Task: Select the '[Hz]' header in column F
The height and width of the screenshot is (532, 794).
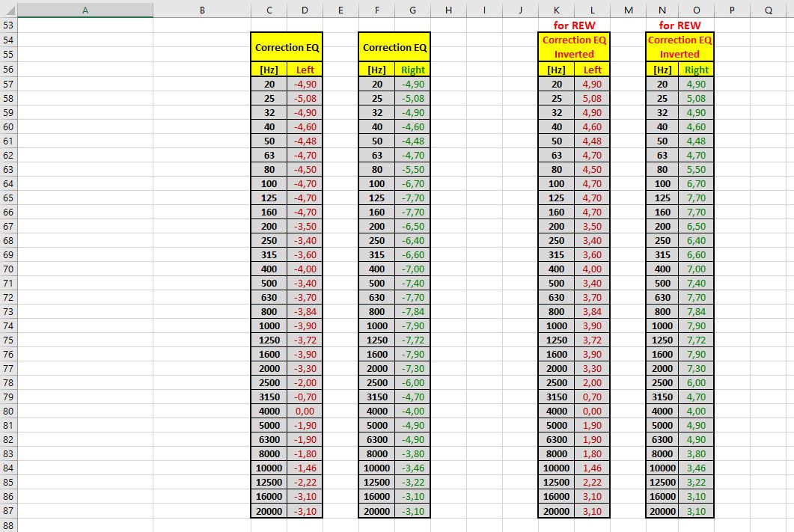Action: click(x=376, y=70)
